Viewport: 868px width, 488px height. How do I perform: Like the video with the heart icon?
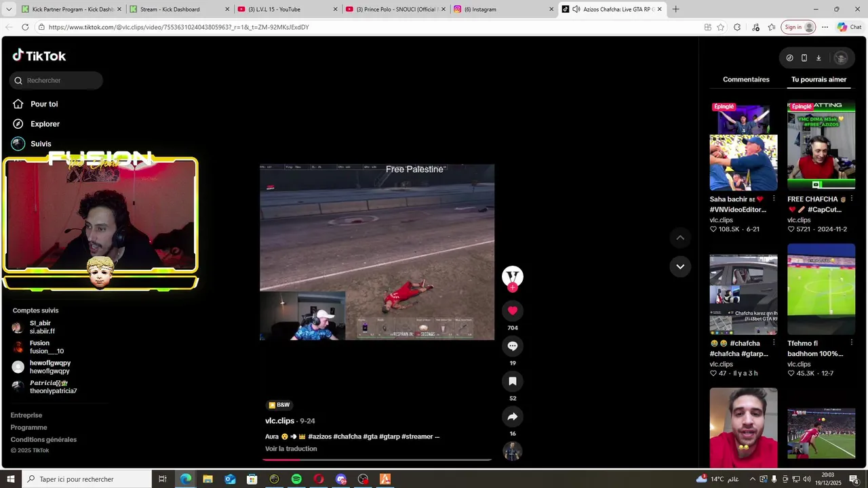coord(513,310)
